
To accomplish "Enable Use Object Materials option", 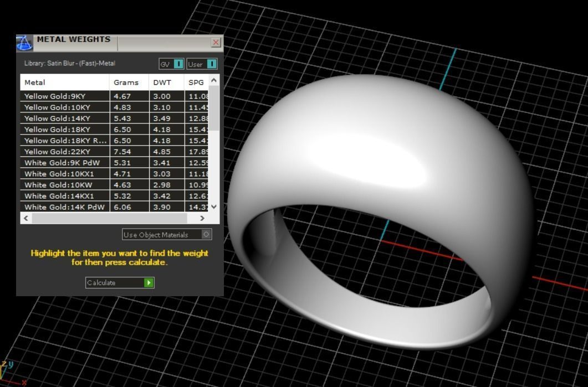I will click(167, 235).
